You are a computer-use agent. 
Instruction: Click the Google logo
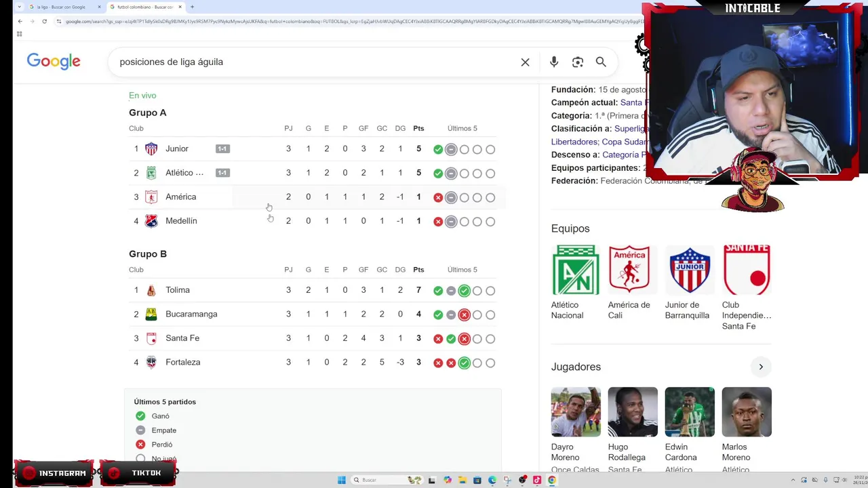point(54,62)
